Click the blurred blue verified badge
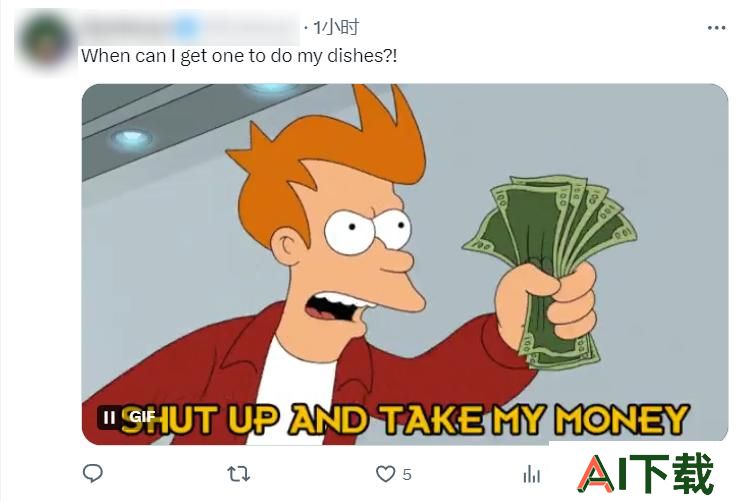749x501 pixels. pos(185,28)
